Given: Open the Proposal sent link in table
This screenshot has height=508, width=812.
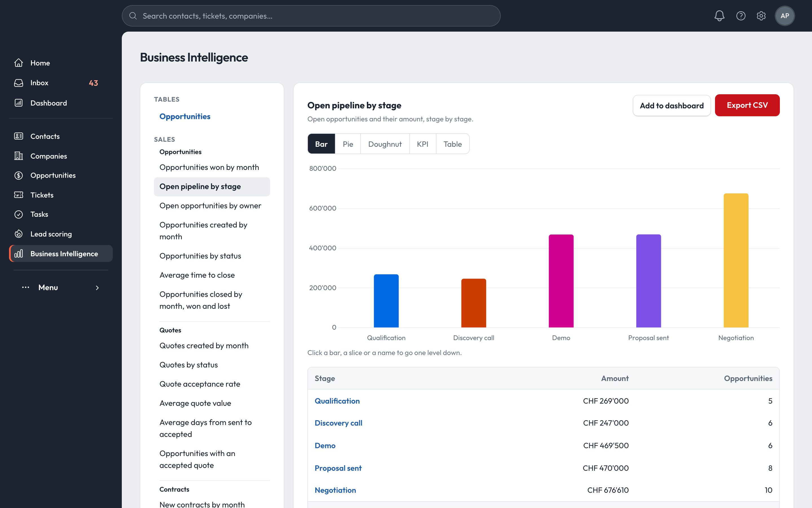Looking at the screenshot, I should tap(338, 468).
